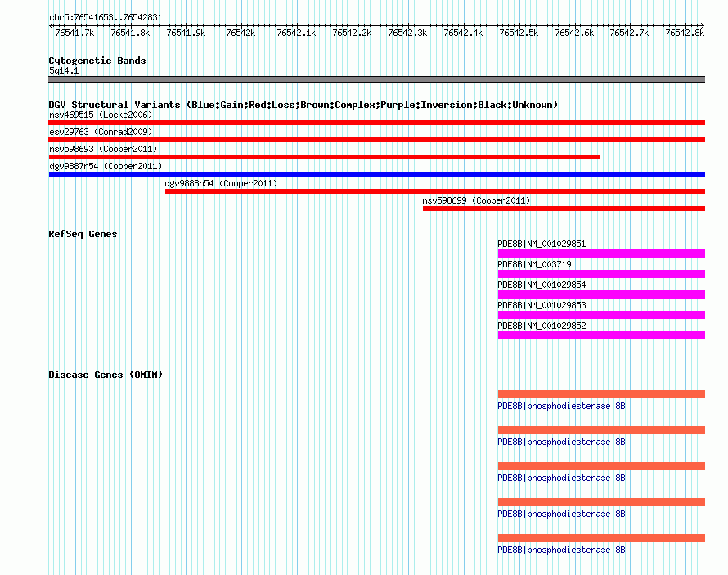Open transcript PDE8B|NM_001029853 label
Screen dimensions: 728x575
click(x=542, y=305)
